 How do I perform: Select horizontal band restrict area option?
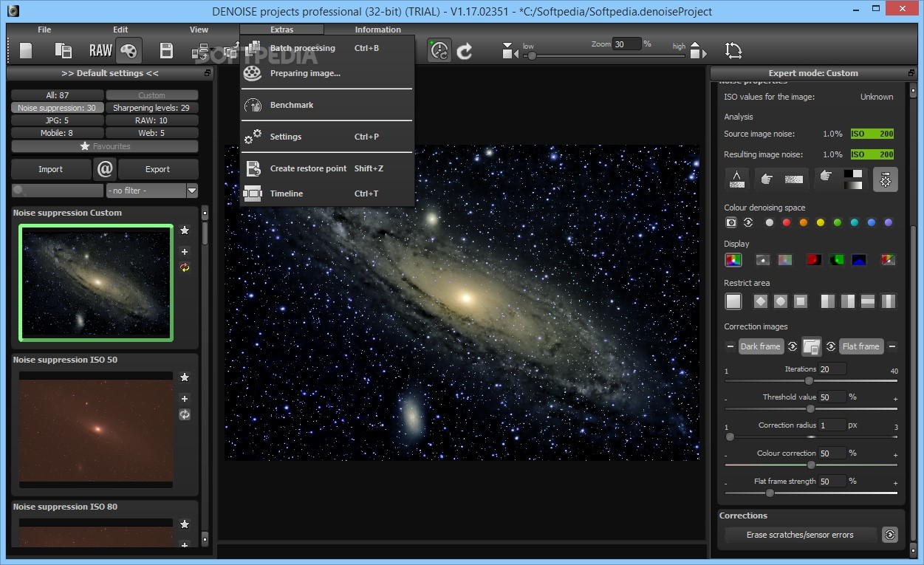click(x=868, y=301)
